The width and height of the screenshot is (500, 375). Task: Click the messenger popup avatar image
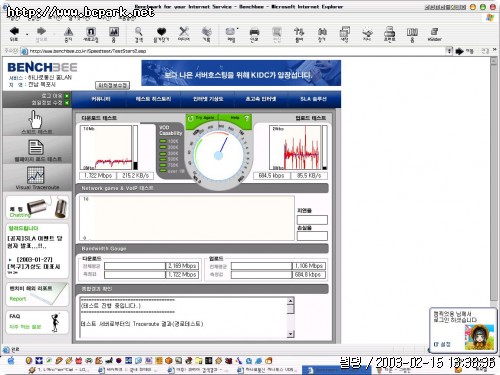point(479,337)
